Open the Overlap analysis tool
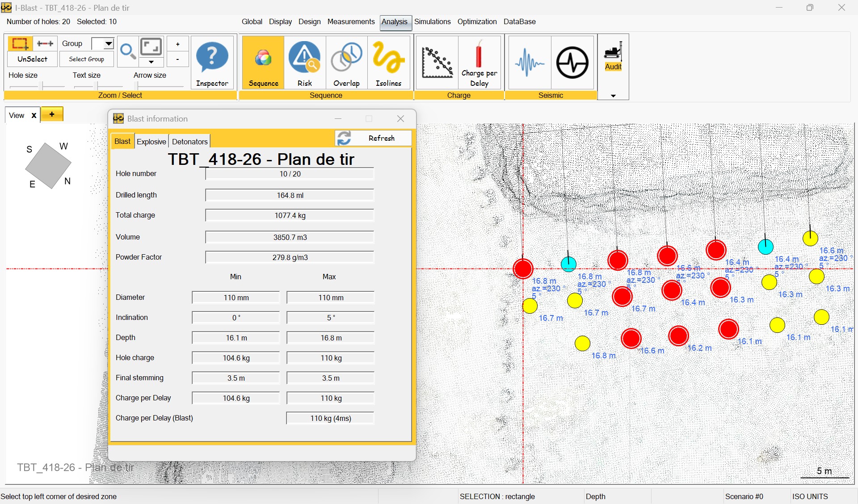 pyautogui.click(x=346, y=63)
